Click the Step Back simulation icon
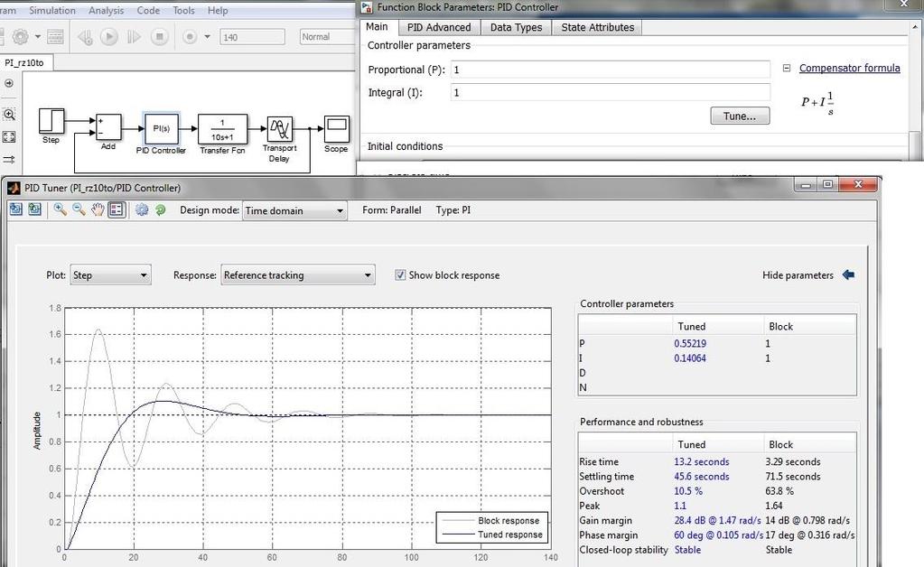The image size is (924, 567). click(85, 37)
